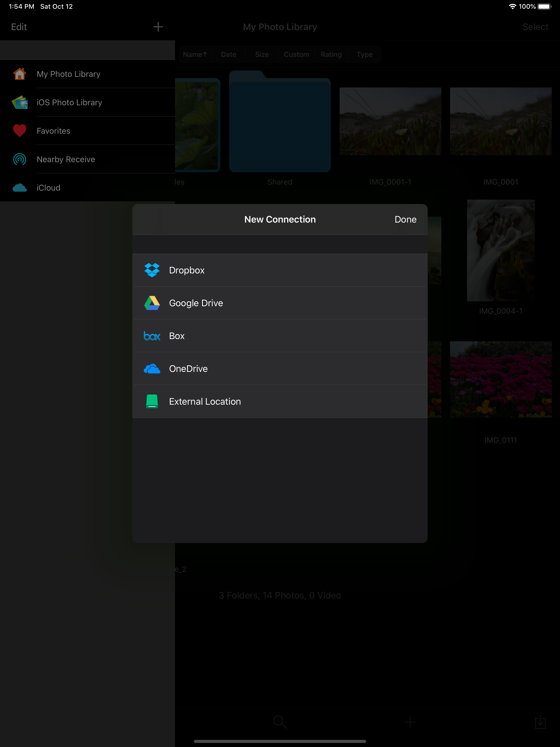Tap the search magnifier at bottom
560x747 pixels.
coord(279,722)
